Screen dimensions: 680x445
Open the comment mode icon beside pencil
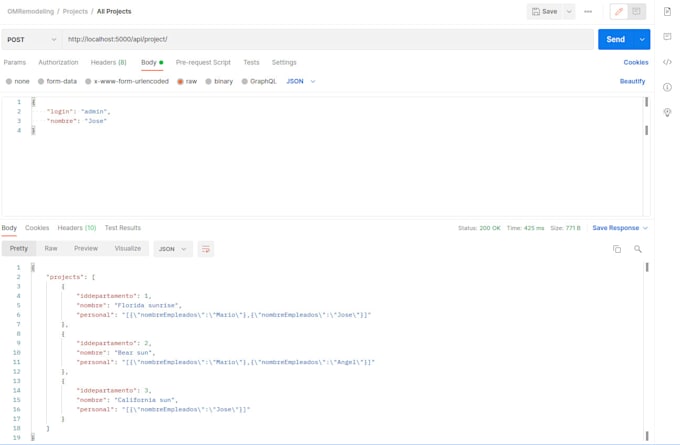(636, 12)
